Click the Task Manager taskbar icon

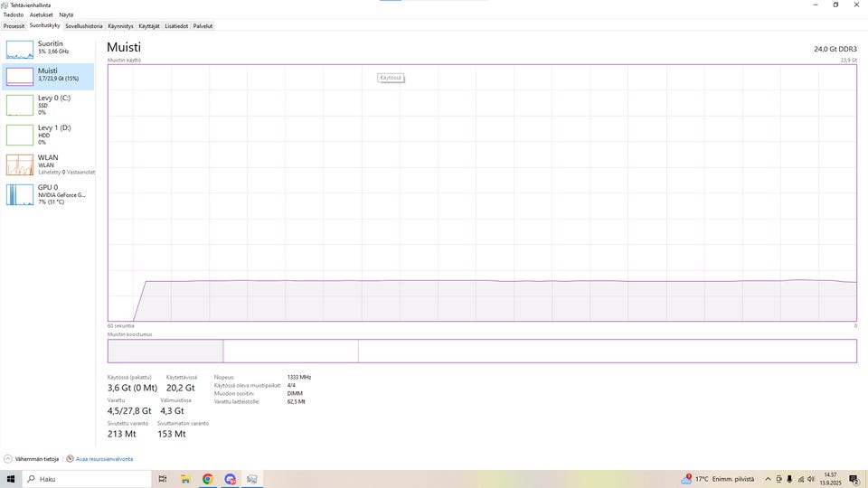coord(252,479)
